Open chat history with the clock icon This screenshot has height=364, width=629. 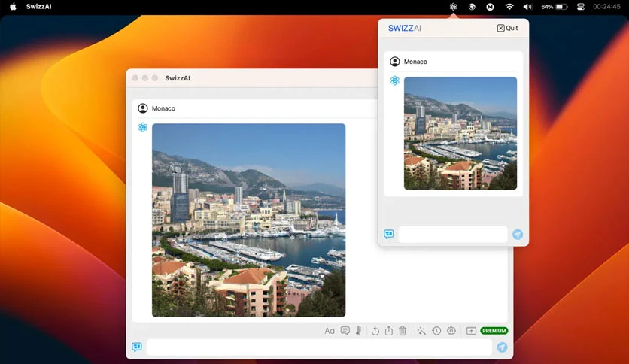coord(436,331)
